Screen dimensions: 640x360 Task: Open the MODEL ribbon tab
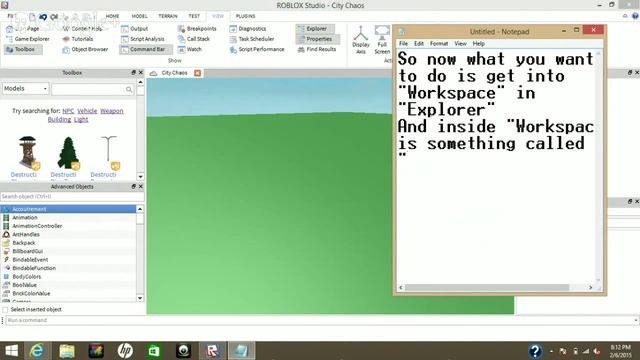[x=139, y=16]
